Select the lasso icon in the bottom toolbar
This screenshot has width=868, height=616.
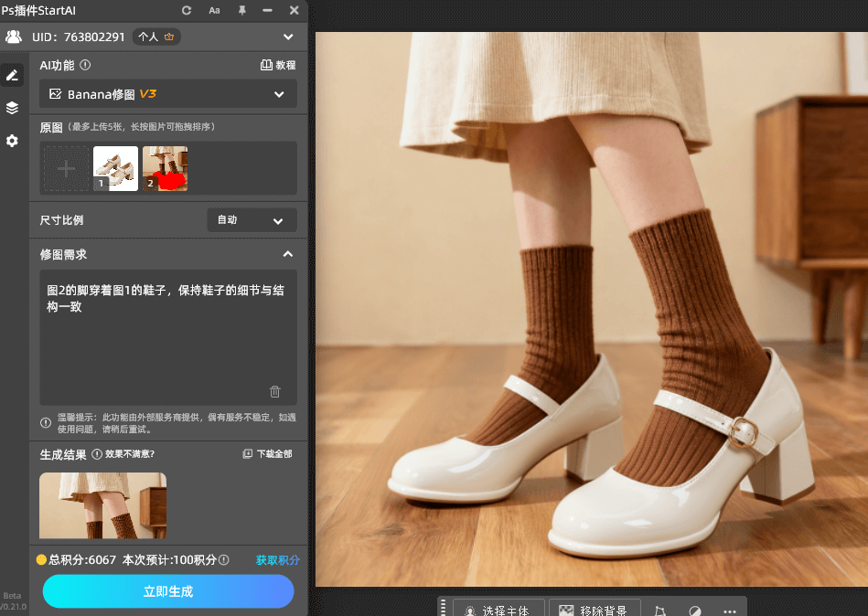pos(660,609)
